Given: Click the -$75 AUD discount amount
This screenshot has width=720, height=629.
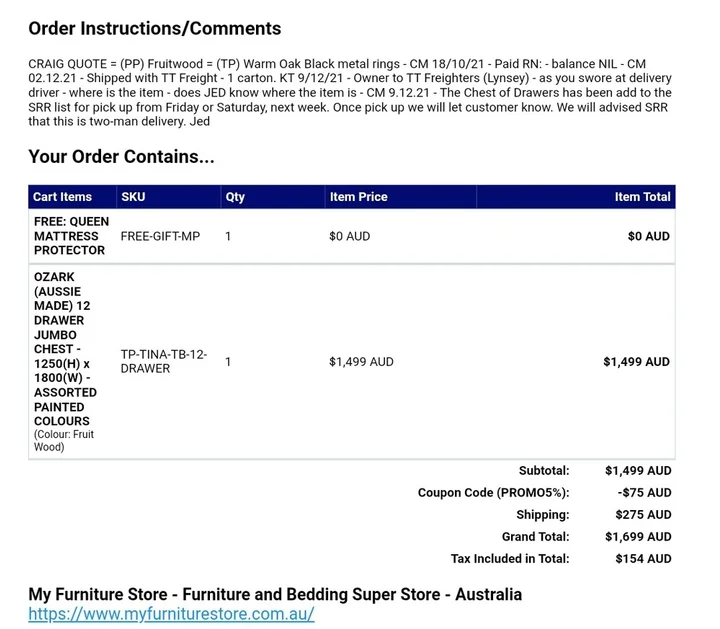Looking at the screenshot, I should 644,493.
